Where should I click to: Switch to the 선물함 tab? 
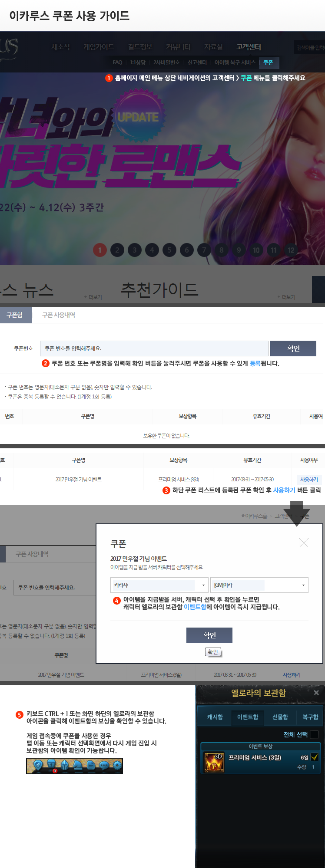coord(280,717)
